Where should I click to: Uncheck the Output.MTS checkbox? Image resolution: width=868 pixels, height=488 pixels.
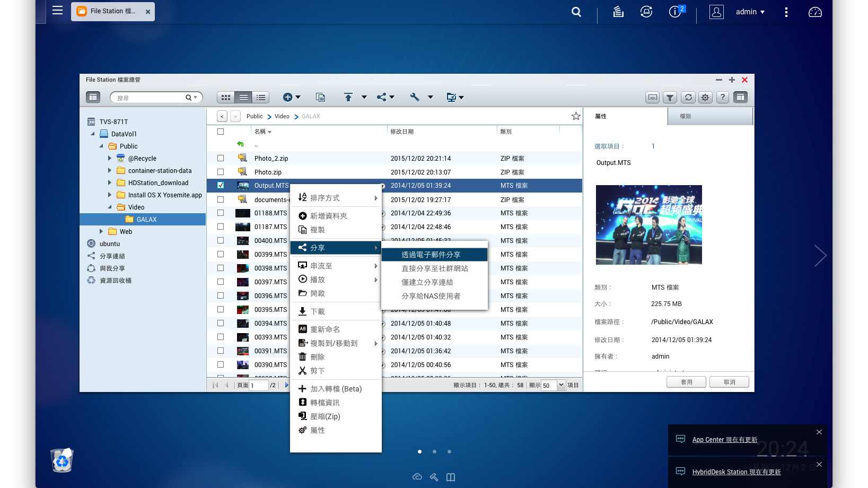[x=221, y=185]
